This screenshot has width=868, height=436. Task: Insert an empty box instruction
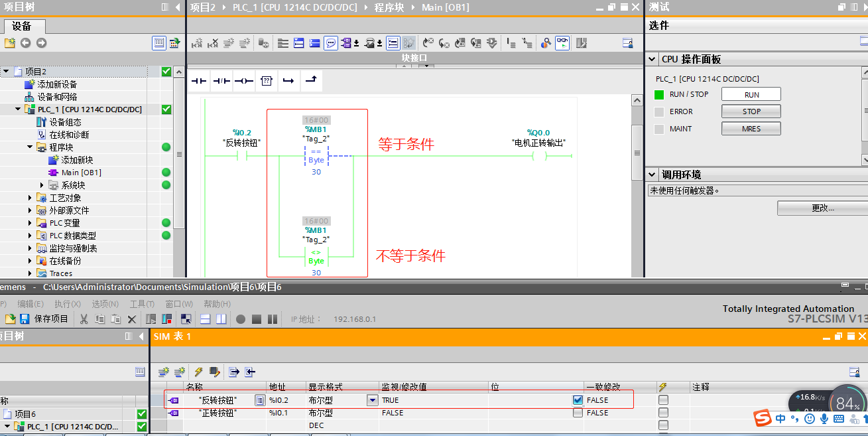click(x=266, y=81)
